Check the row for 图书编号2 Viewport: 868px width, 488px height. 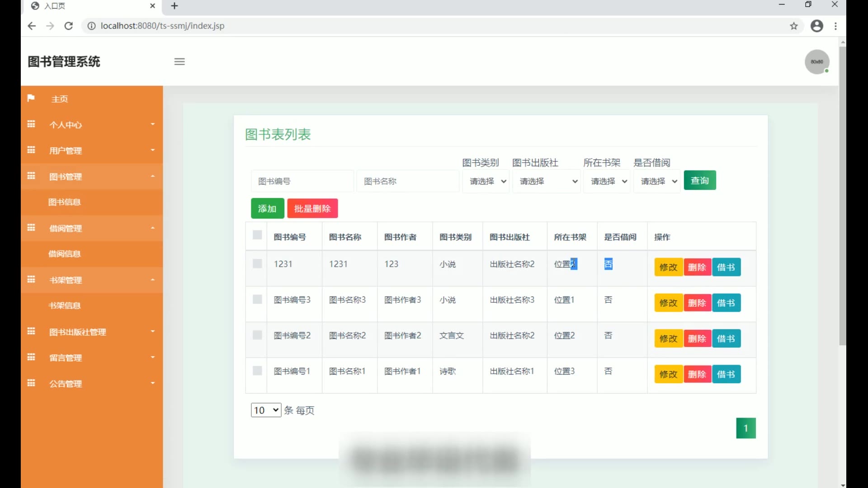(257, 335)
